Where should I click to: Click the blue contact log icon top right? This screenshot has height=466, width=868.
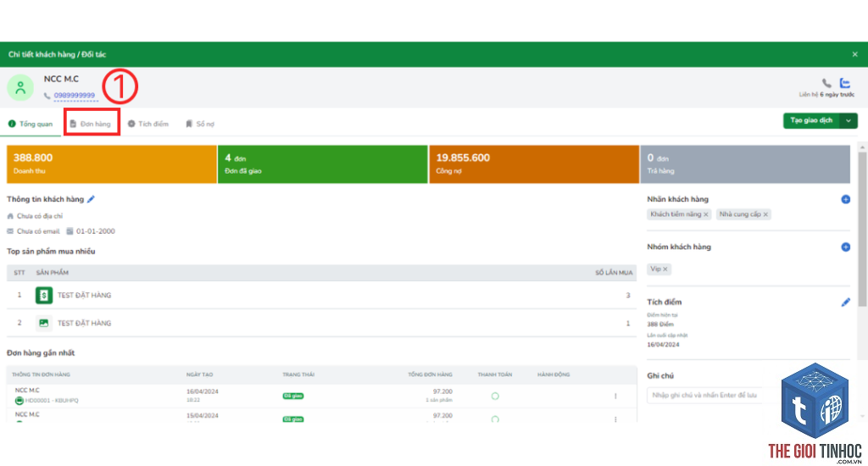845,83
